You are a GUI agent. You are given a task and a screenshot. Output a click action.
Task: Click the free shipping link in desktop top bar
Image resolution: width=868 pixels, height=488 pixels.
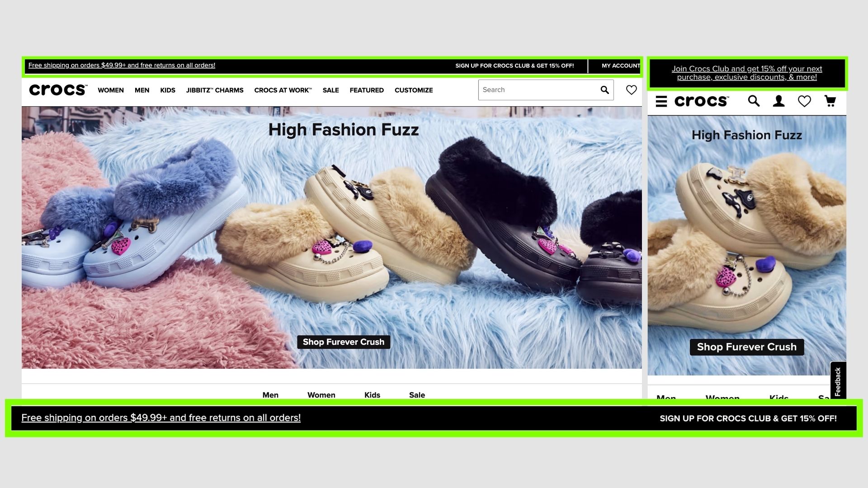[122, 65]
